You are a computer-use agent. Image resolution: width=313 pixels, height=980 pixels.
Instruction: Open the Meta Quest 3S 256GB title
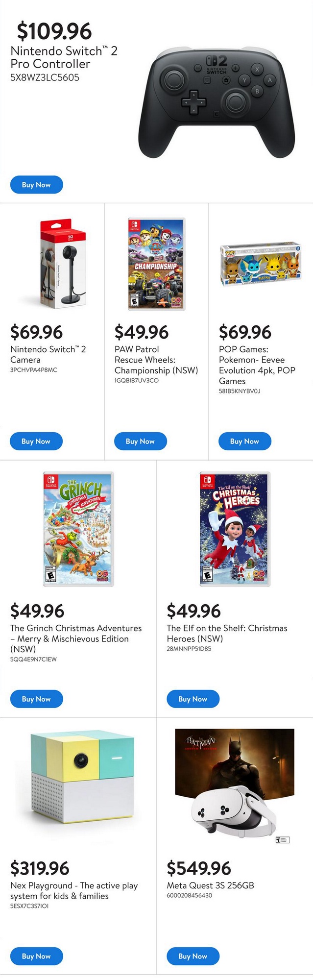210,885
